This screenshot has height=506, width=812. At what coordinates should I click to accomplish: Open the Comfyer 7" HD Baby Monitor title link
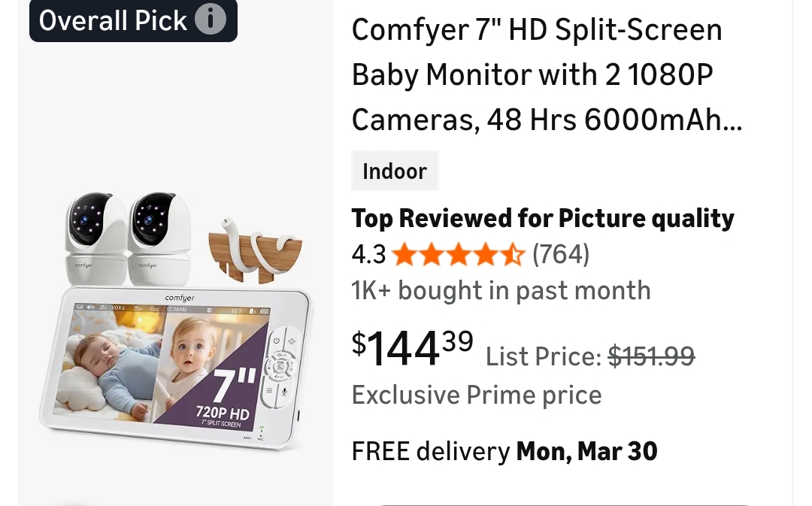click(x=547, y=74)
